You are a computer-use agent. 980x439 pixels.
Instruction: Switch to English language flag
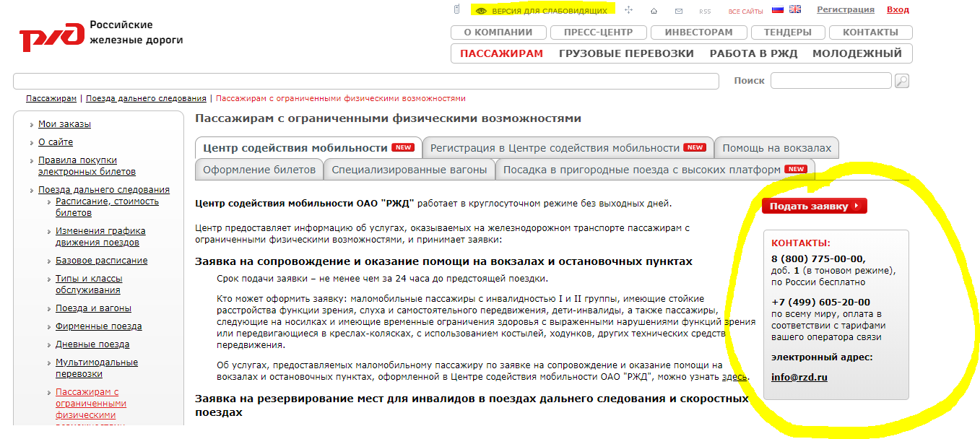(795, 10)
